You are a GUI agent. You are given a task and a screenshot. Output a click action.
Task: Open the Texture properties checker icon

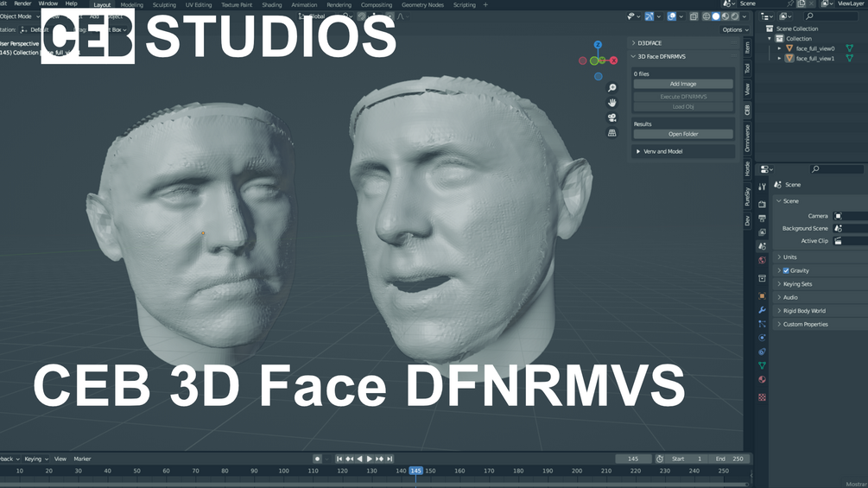coord(763,397)
